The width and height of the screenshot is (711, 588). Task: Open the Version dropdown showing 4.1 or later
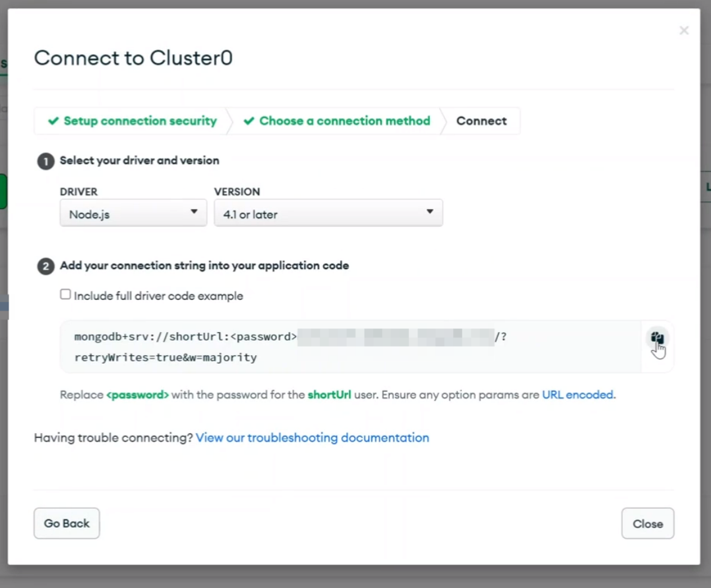[328, 213]
